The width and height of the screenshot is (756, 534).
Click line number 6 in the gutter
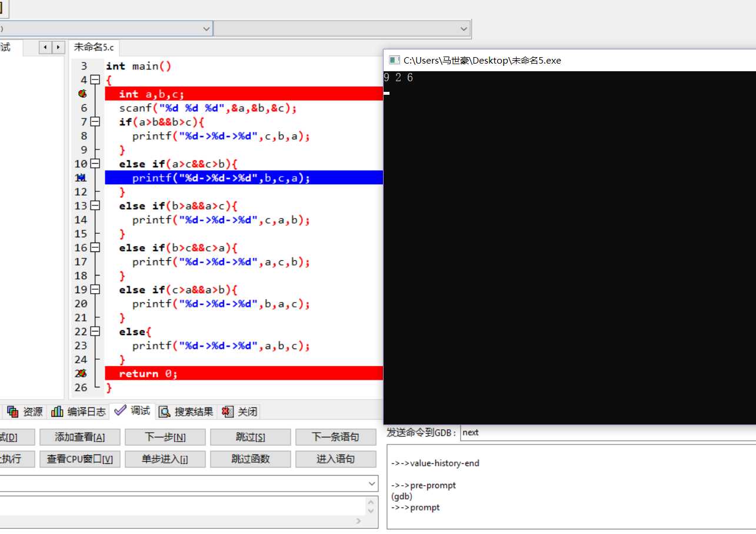(84, 108)
